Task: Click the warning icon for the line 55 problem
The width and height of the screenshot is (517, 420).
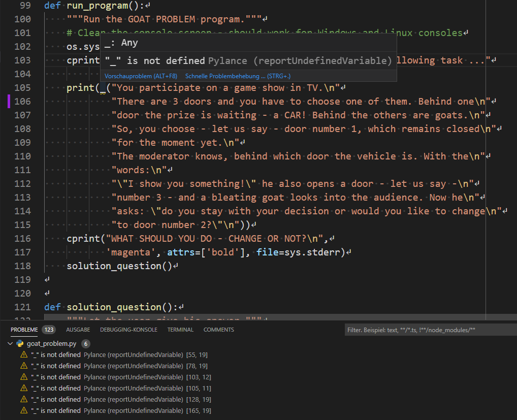Action: 23,354
